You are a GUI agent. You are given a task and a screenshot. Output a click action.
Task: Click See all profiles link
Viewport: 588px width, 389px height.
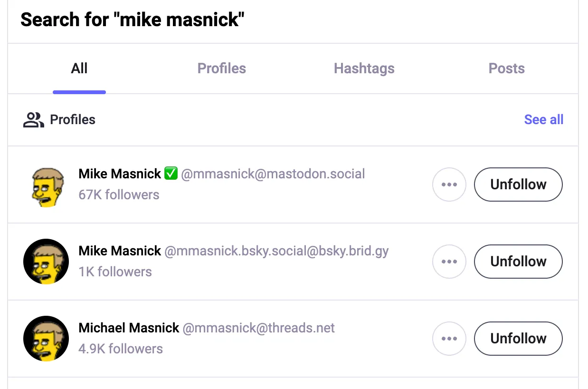coord(543,120)
